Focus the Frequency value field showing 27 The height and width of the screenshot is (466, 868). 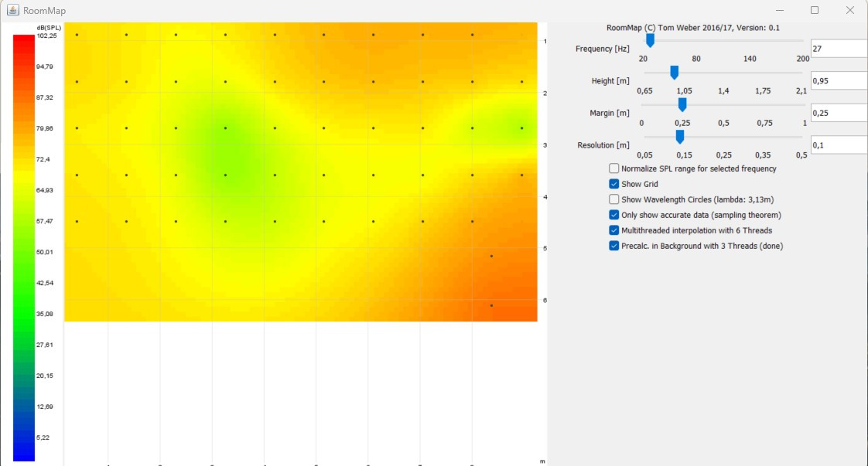tap(838, 49)
